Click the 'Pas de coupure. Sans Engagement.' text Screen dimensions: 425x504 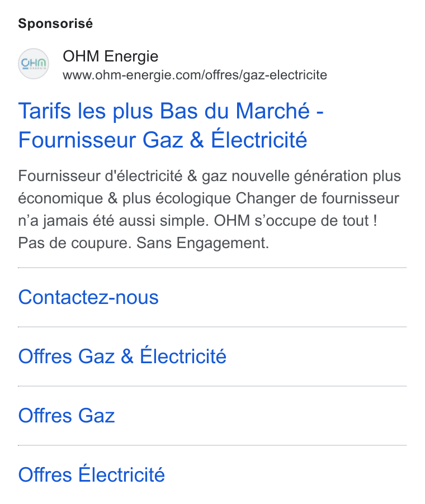coord(144,243)
